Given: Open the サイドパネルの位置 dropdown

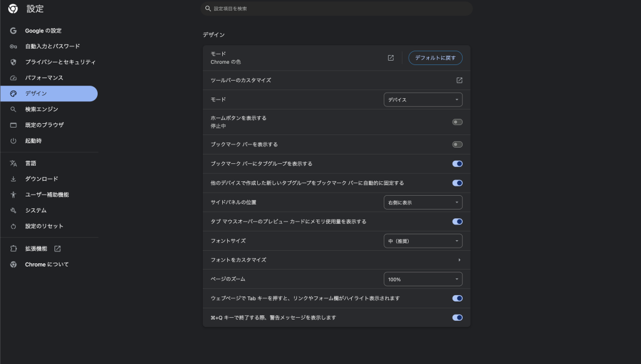Looking at the screenshot, I should (423, 203).
